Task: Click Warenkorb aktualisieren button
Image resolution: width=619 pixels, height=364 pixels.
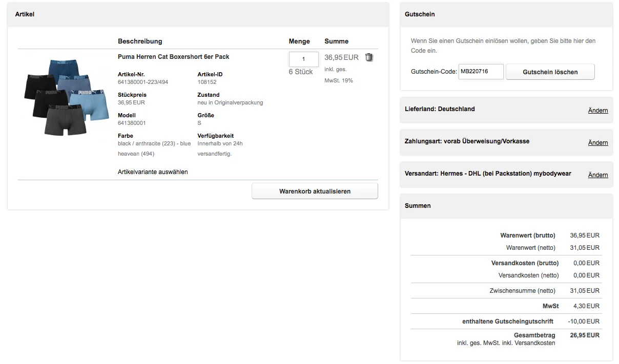Action: (315, 191)
